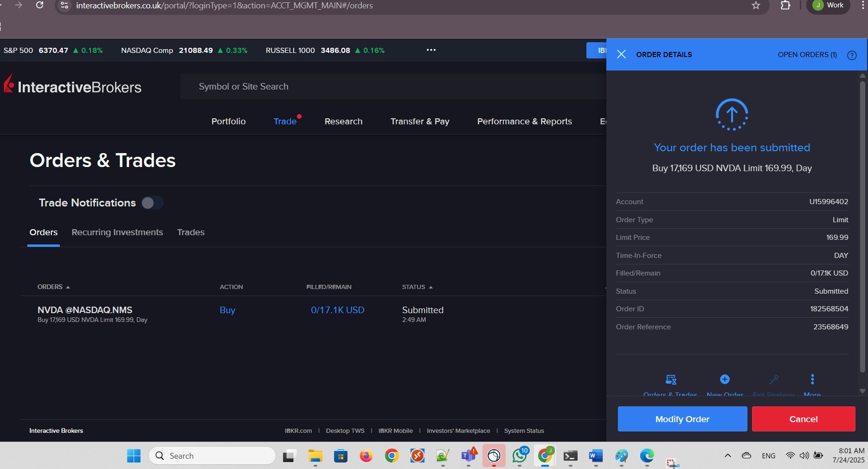Viewport: 868px width, 469px height.
Task: Bookmark this page with the star icon
Action: pos(756,6)
